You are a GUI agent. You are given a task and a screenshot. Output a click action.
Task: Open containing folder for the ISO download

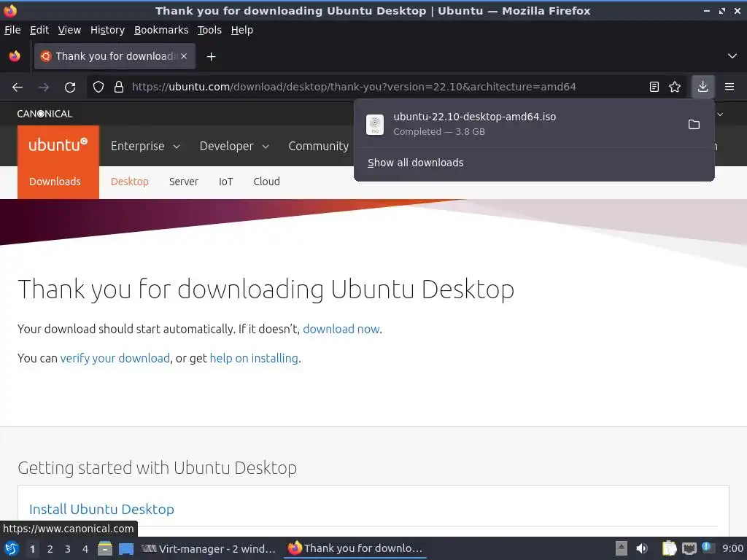694,124
